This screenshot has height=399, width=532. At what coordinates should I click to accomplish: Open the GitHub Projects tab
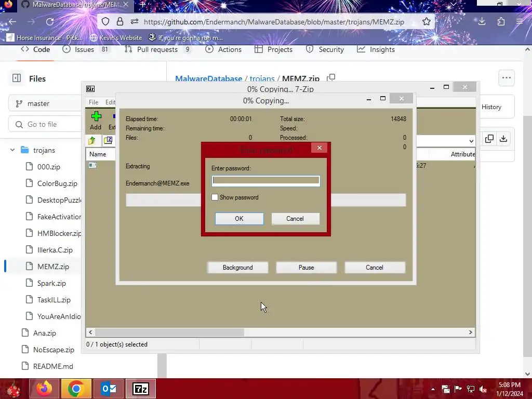273,49
